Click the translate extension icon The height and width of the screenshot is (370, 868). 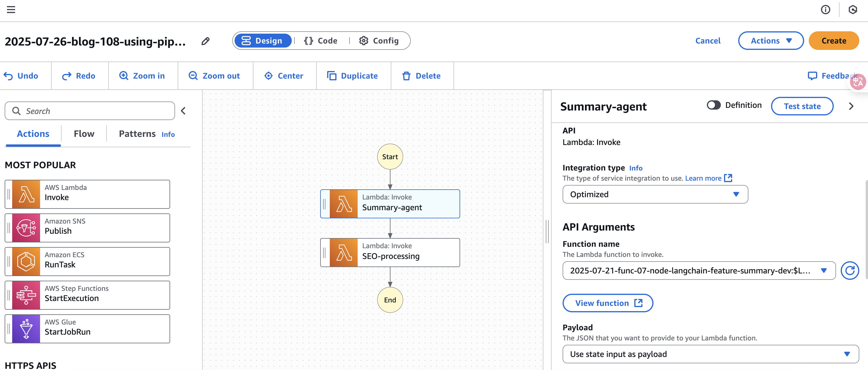(858, 81)
